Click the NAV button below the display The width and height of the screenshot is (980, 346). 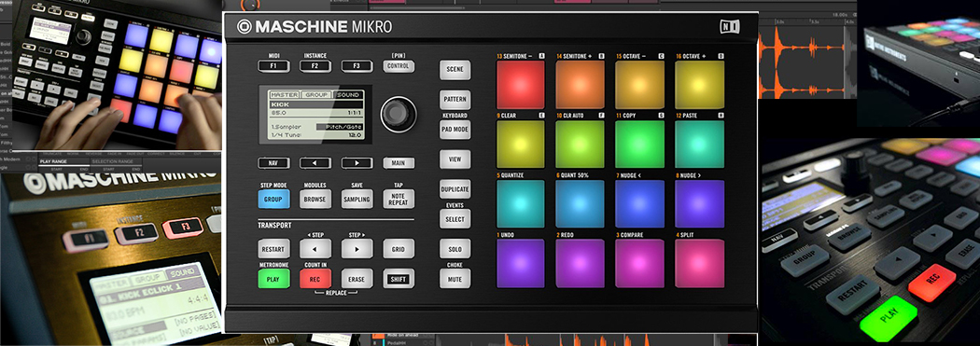tap(273, 163)
